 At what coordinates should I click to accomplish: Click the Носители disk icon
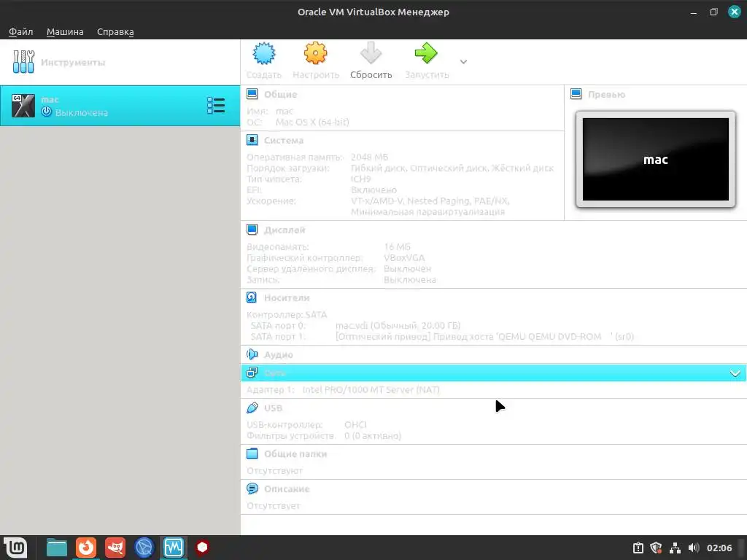252,297
